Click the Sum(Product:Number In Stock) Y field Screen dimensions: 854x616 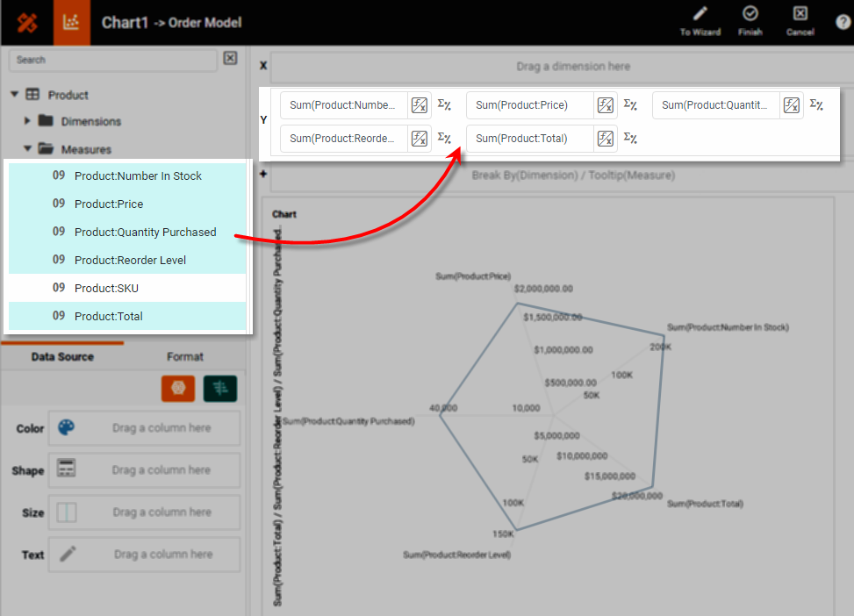(x=343, y=105)
